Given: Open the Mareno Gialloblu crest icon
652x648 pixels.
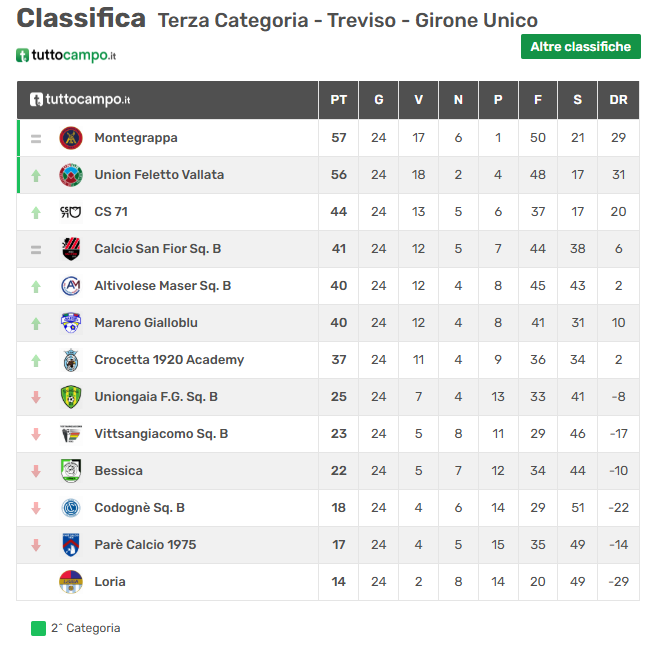Looking at the screenshot, I should point(71,323).
